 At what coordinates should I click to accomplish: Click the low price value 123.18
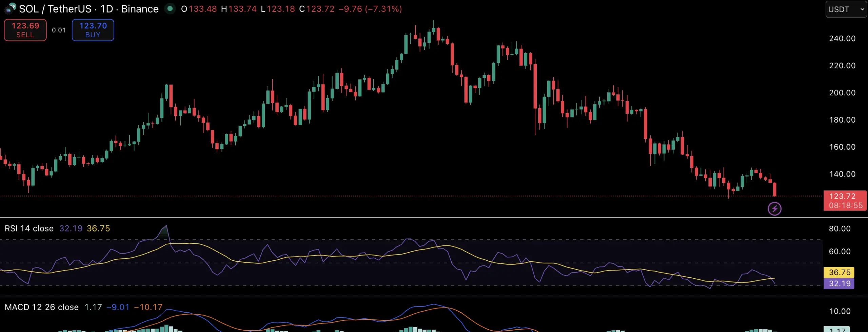281,9
